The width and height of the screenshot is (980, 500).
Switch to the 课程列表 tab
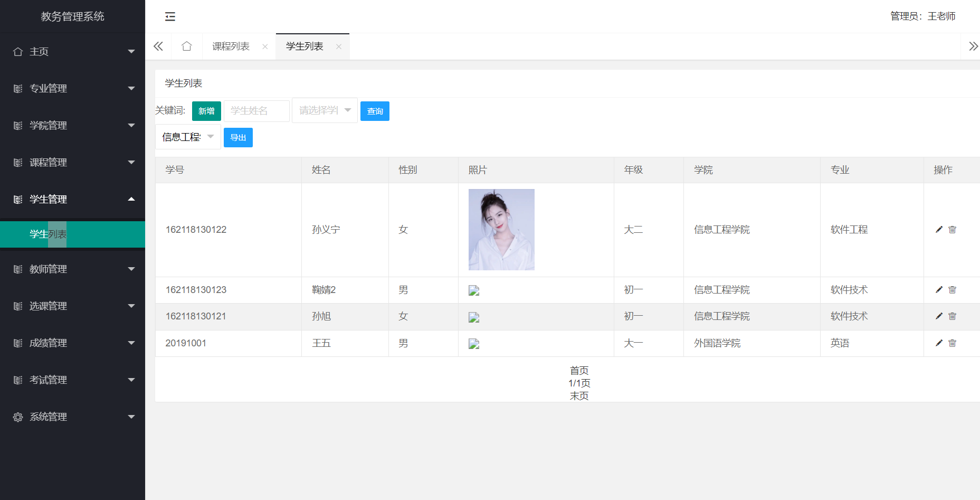231,46
